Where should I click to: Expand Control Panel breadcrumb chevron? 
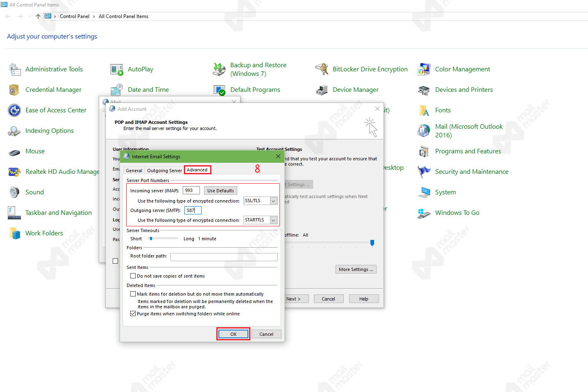coord(94,16)
